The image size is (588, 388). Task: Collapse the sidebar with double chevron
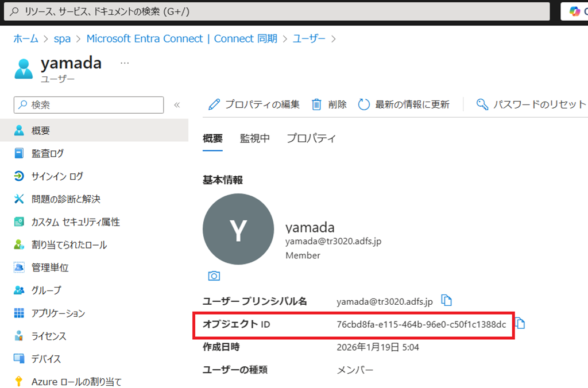pyautogui.click(x=177, y=105)
